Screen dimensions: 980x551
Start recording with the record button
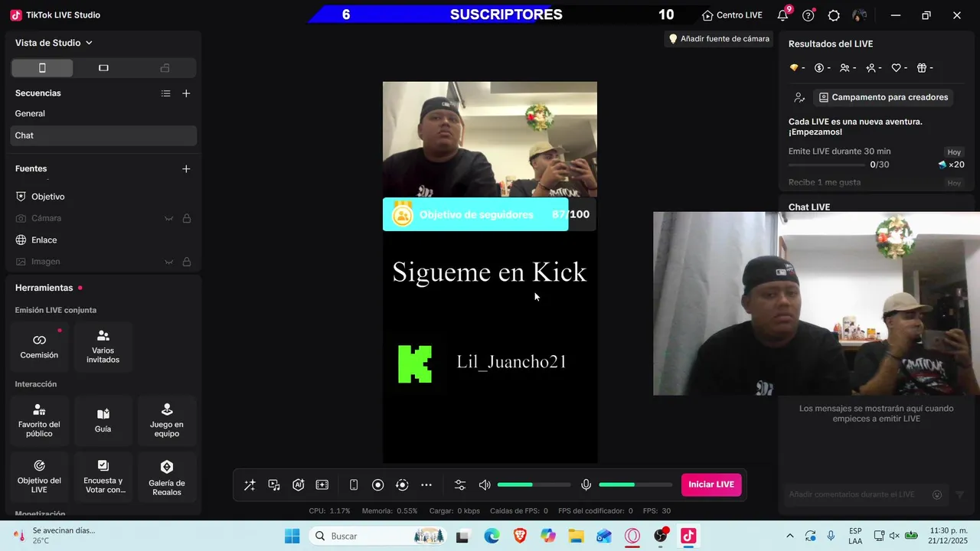(x=377, y=485)
